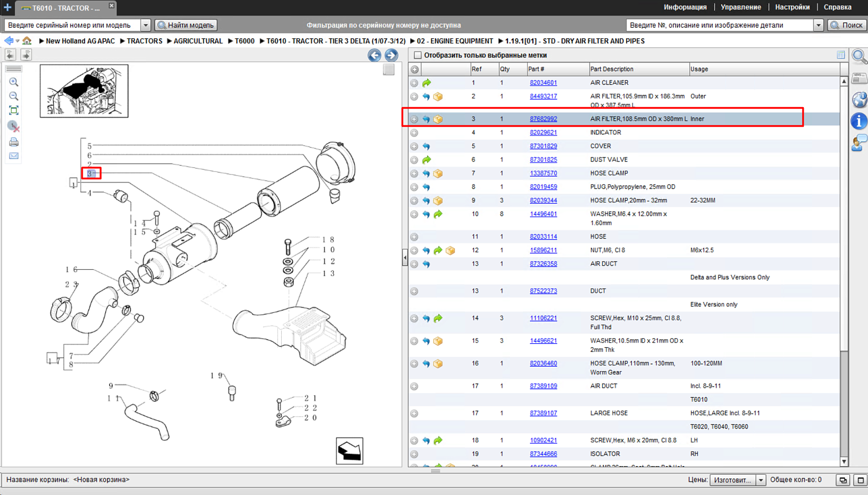
Task: Open a new tab with the plus icon
Action: click(x=8, y=8)
